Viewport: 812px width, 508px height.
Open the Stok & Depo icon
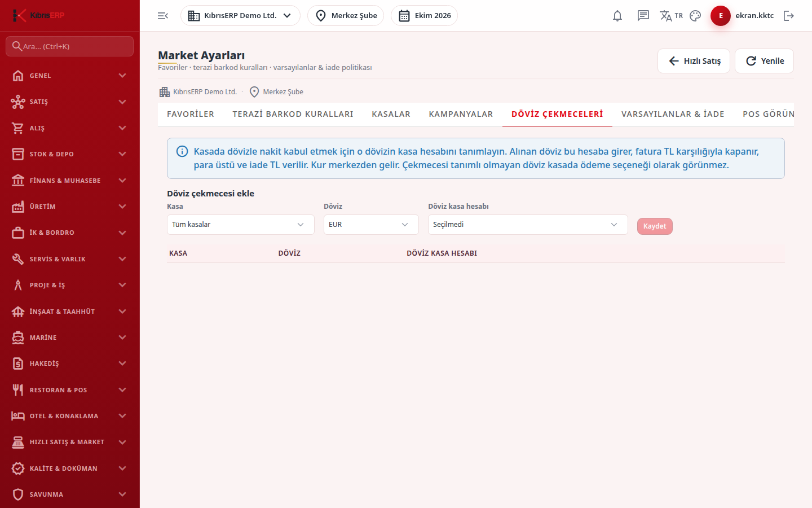18,154
